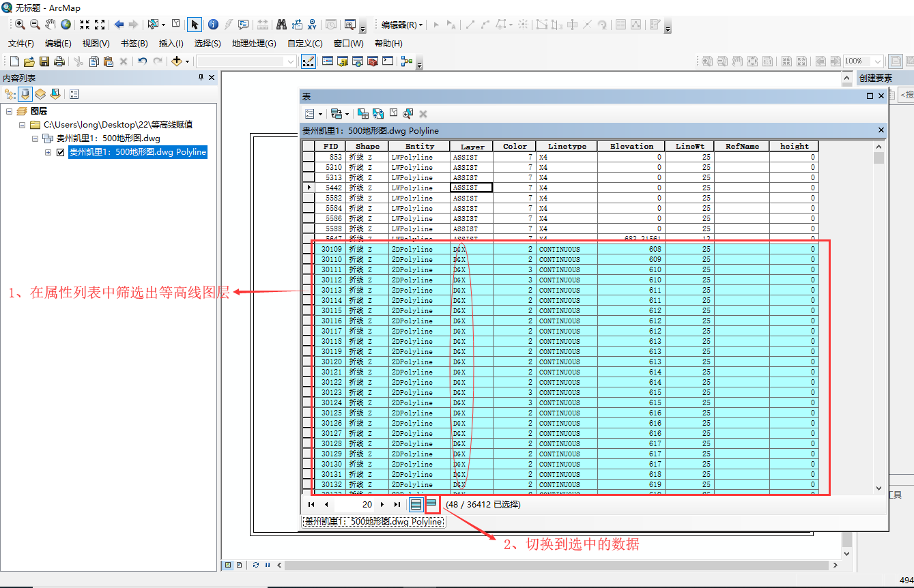Viewport: 914px width, 588px height.
Task: Click the Clear Selected Features icon
Action: coord(176,24)
